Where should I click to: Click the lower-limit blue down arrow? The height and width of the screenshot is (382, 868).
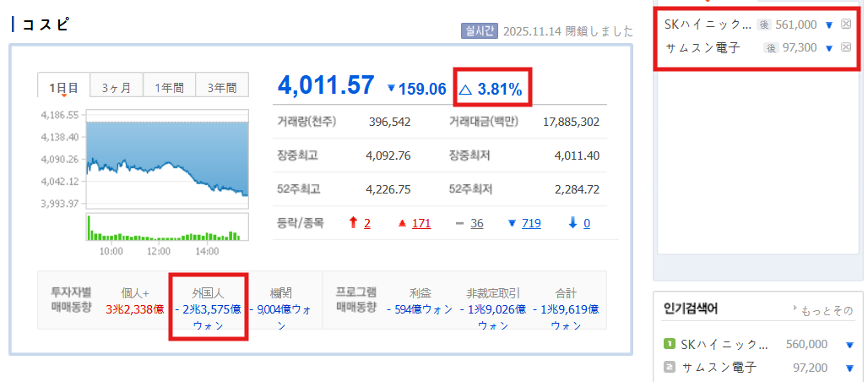tap(572, 223)
